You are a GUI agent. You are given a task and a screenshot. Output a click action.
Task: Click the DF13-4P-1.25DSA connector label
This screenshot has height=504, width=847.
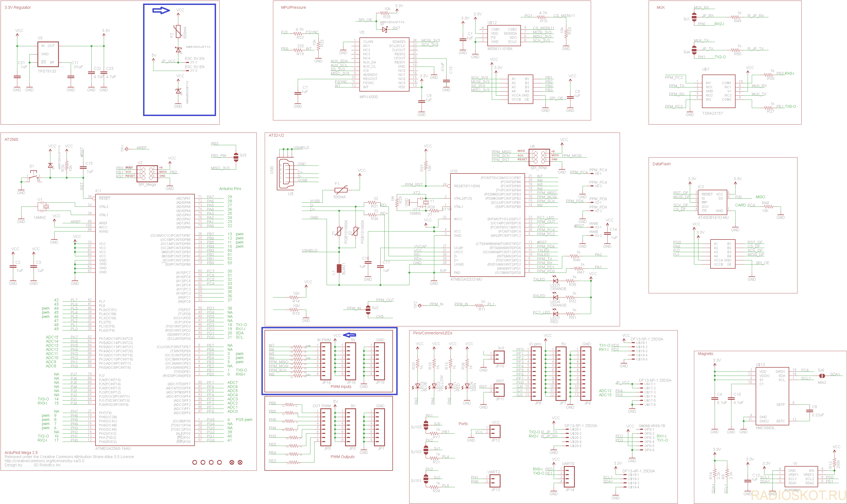(638, 471)
